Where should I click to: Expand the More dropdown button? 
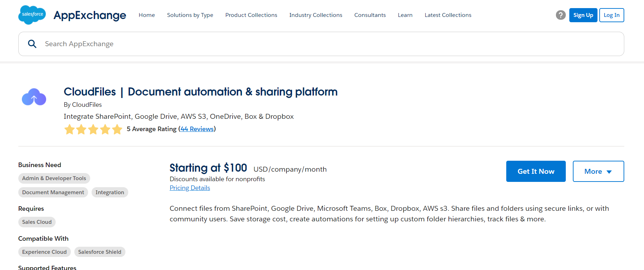(x=598, y=171)
